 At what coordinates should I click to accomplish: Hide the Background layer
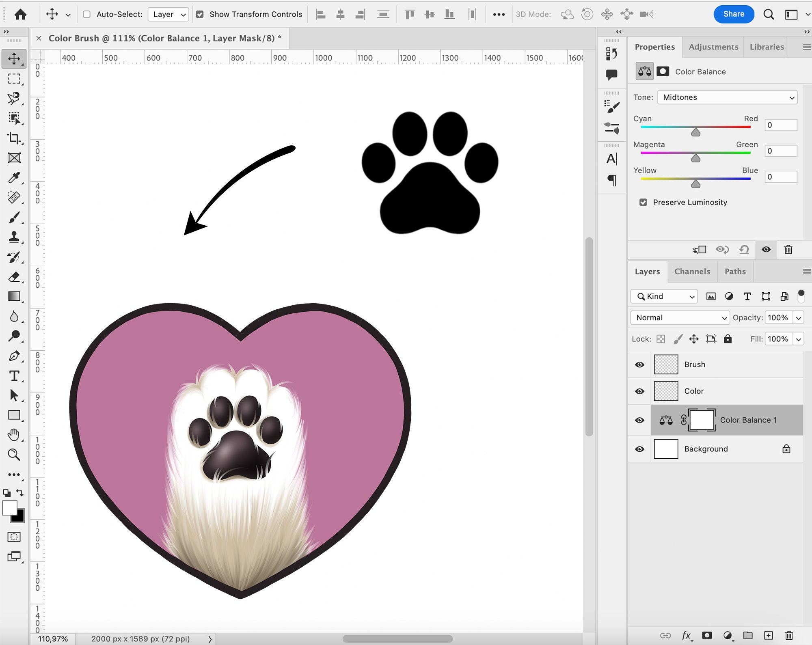point(639,449)
